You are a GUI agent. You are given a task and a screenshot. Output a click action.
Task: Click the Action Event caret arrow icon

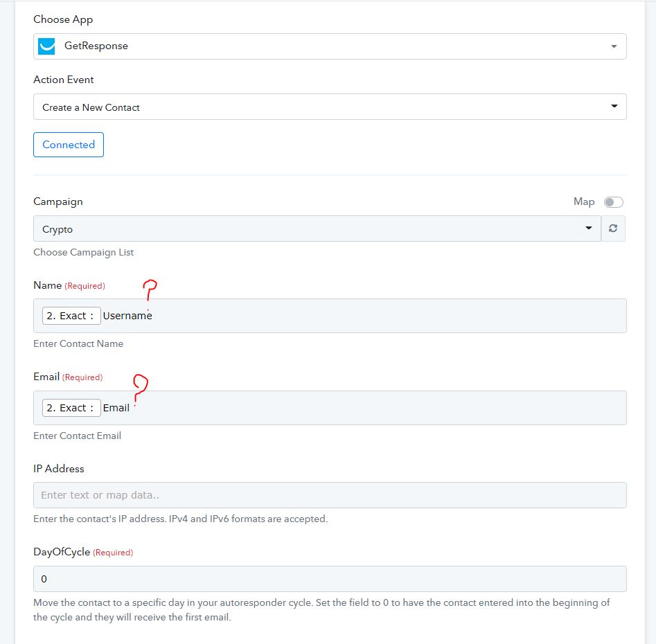click(x=614, y=106)
